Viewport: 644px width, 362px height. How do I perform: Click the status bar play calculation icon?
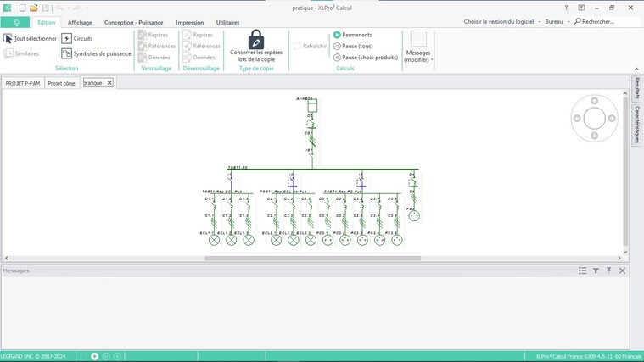coord(94,356)
